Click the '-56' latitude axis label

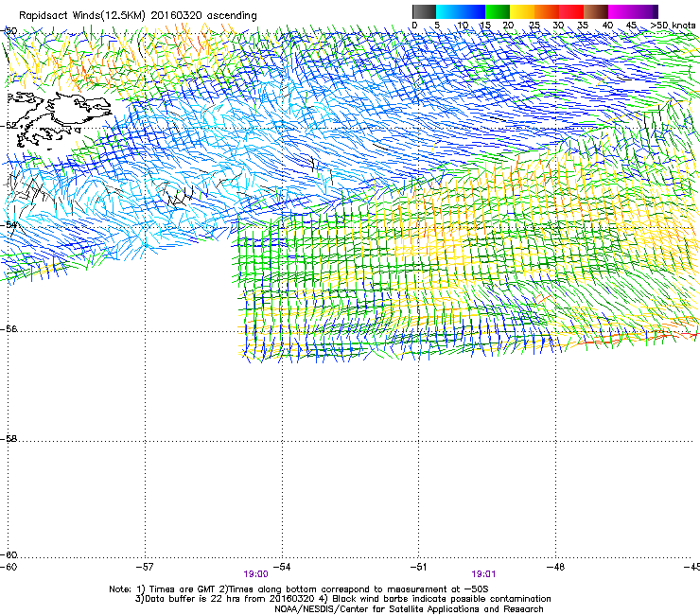pyautogui.click(x=9, y=328)
